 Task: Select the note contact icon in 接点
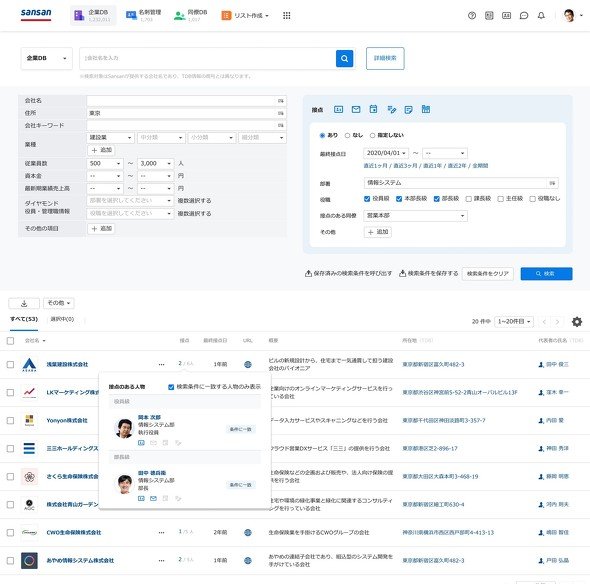(x=408, y=110)
